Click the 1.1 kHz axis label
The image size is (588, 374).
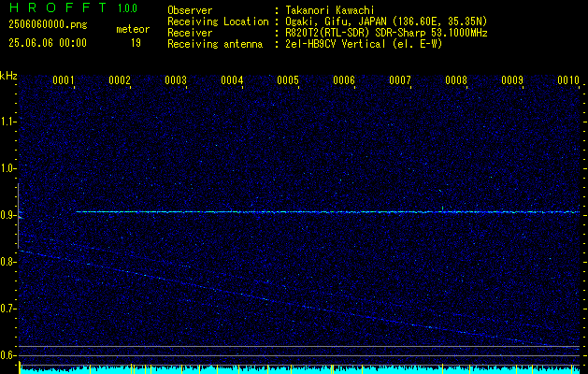(7, 122)
